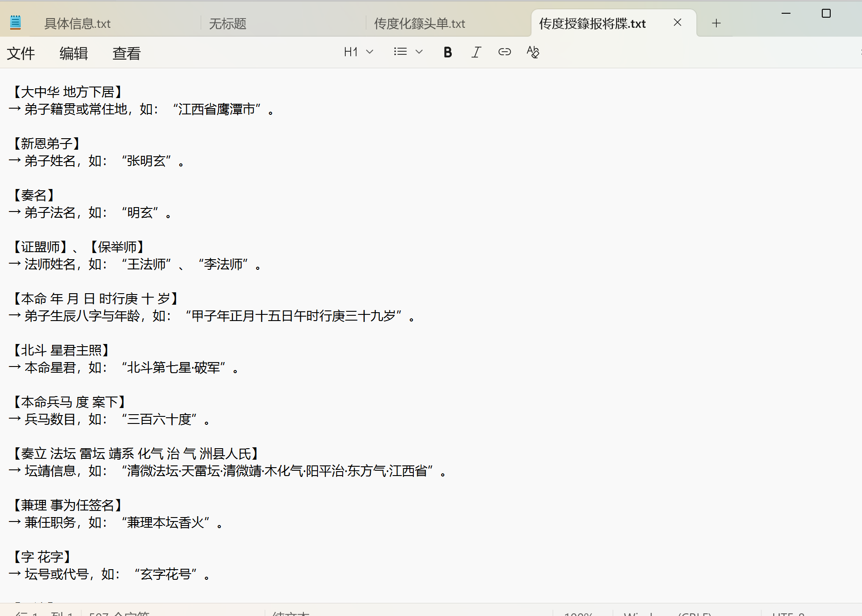
Task: Insert a hyperlink
Action: (x=505, y=52)
